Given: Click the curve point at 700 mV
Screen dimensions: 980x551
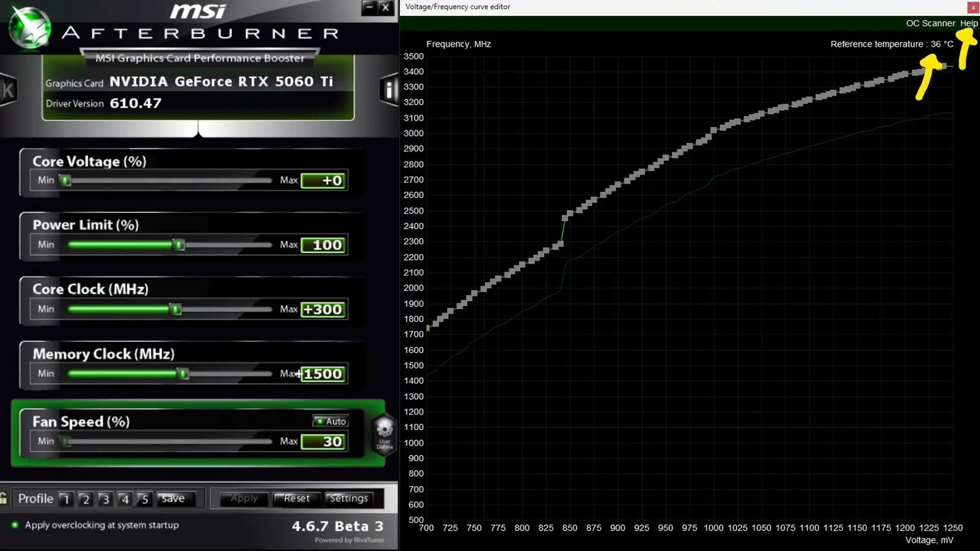Looking at the screenshot, I should tap(428, 328).
